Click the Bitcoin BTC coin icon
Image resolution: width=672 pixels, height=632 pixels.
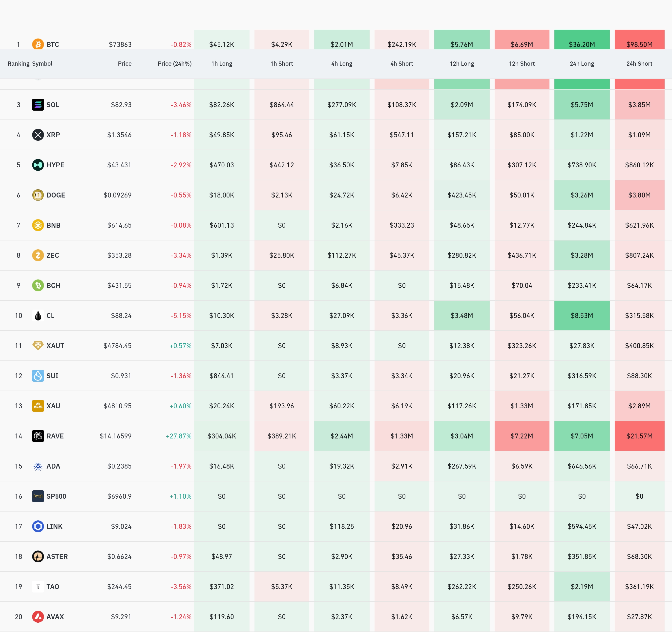pyautogui.click(x=38, y=44)
